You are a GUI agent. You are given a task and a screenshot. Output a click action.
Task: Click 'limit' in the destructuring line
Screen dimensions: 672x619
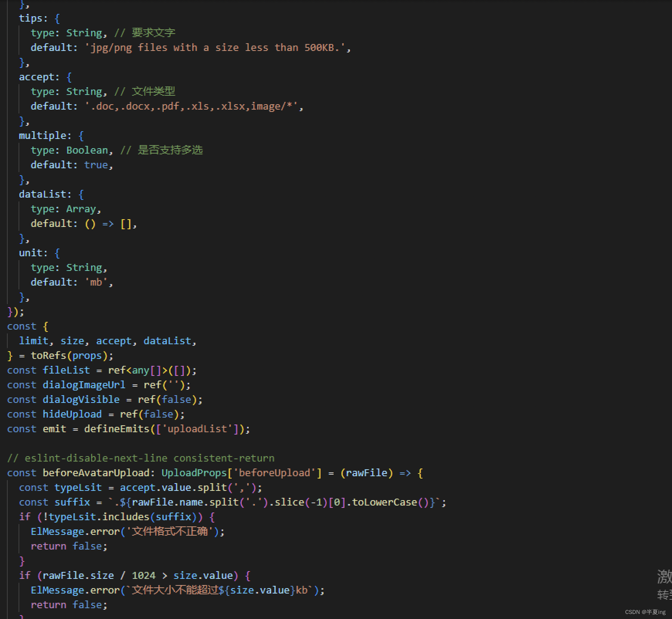tap(34, 341)
